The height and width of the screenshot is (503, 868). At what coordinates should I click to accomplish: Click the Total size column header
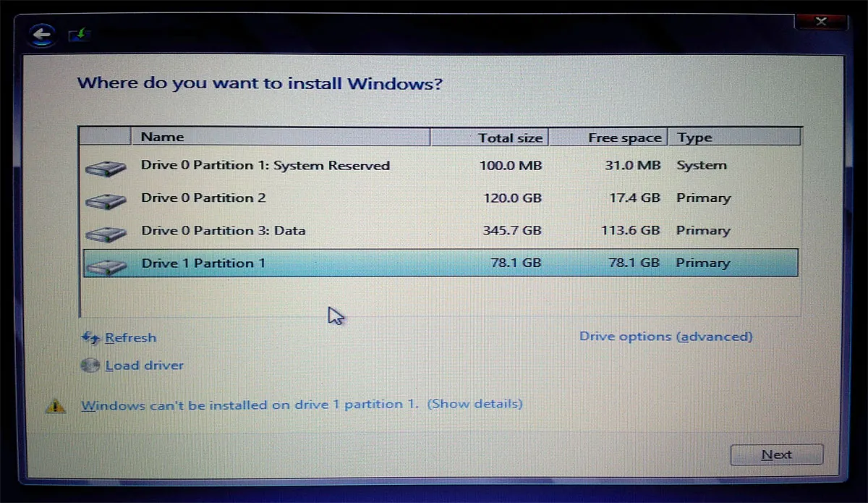pos(510,137)
